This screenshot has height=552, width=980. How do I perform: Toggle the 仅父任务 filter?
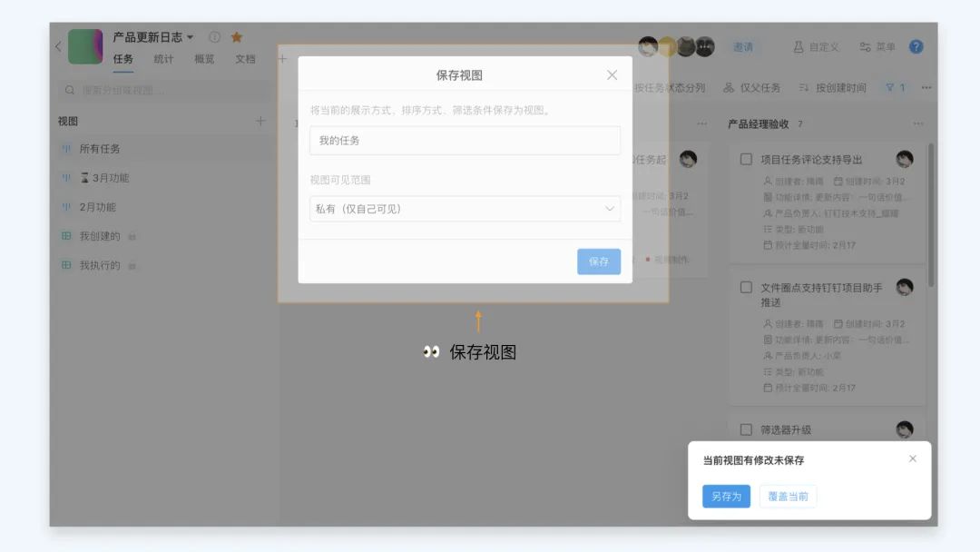coord(752,88)
